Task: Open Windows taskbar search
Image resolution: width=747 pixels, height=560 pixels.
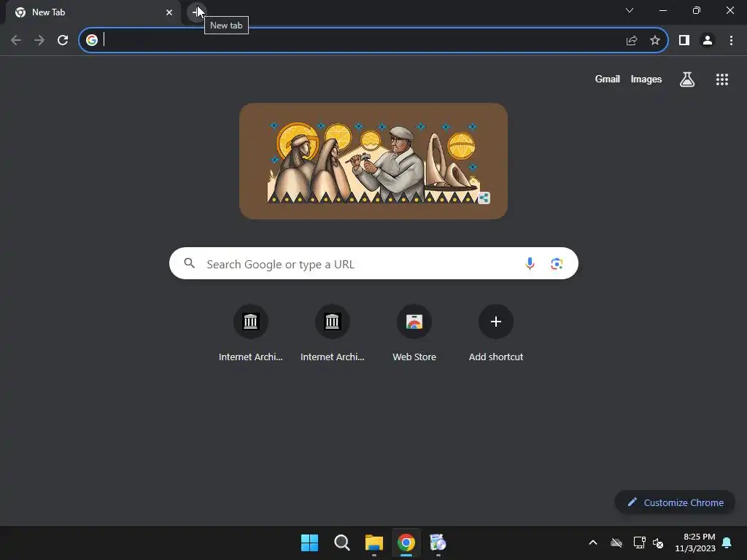Action: pos(341,542)
